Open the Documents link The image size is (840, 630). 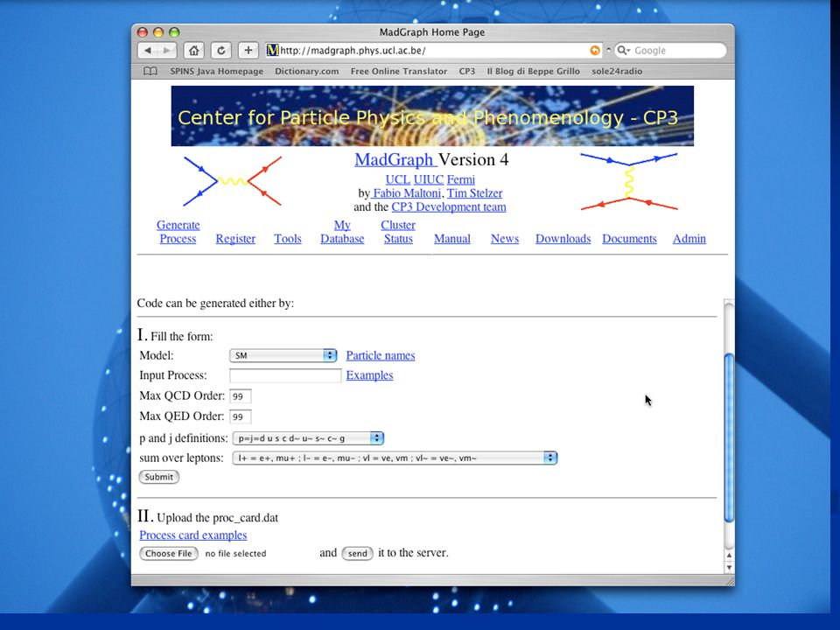(x=629, y=239)
